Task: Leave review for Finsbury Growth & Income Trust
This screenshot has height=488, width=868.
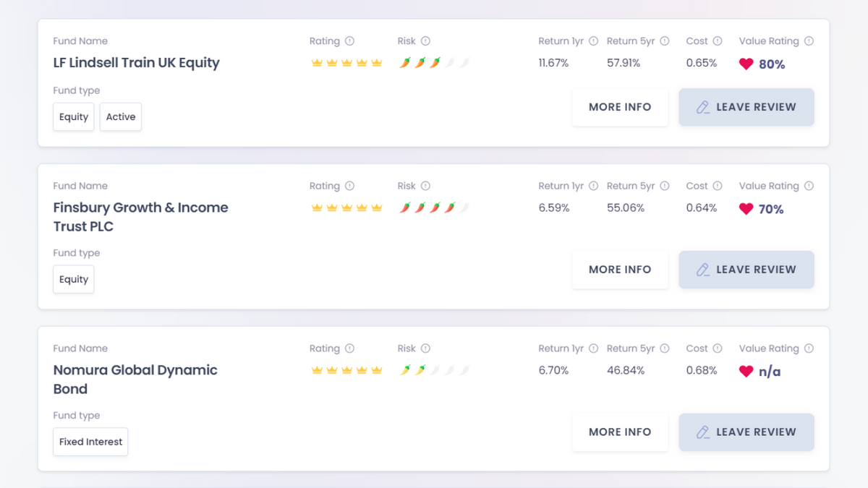Action: tap(746, 270)
